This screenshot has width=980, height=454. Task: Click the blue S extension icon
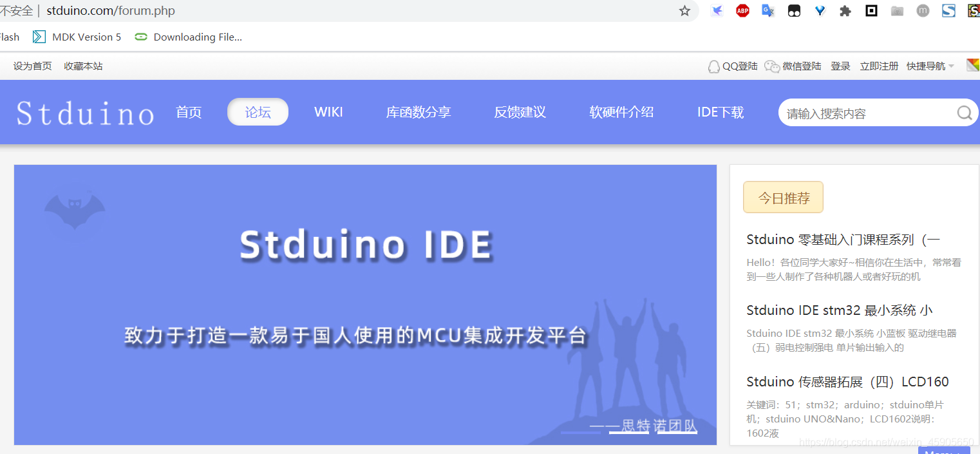click(948, 10)
